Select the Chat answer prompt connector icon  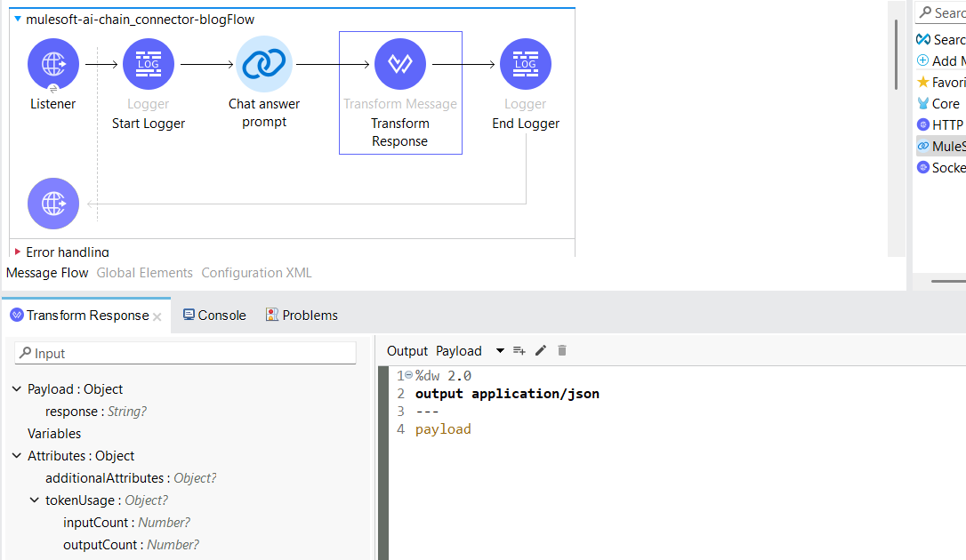tap(264, 64)
